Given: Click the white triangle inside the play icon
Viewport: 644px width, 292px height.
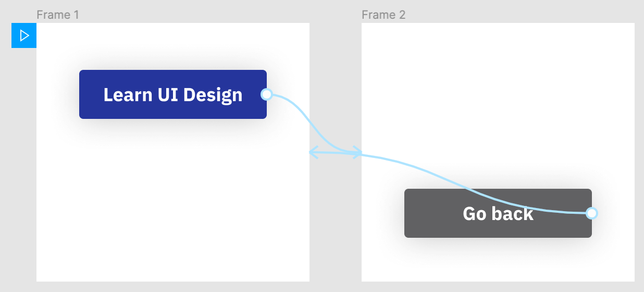Looking at the screenshot, I should [x=24, y=35].
